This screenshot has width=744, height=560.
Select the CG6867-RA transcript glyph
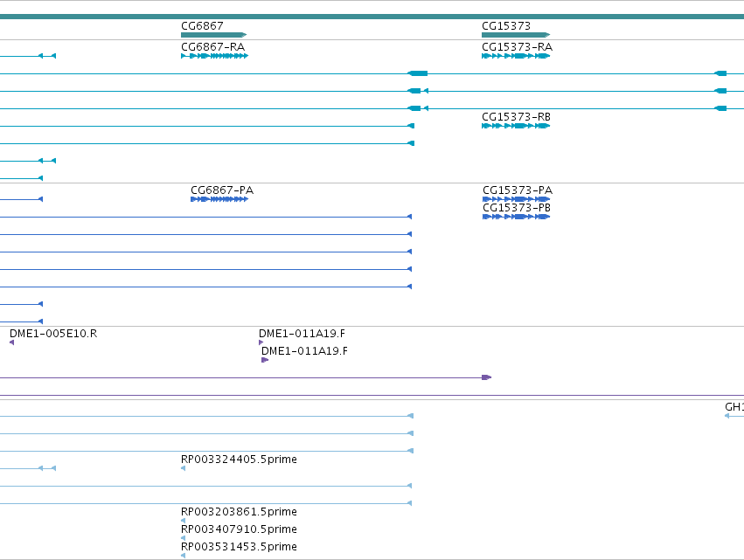click(x=214, y=56)
